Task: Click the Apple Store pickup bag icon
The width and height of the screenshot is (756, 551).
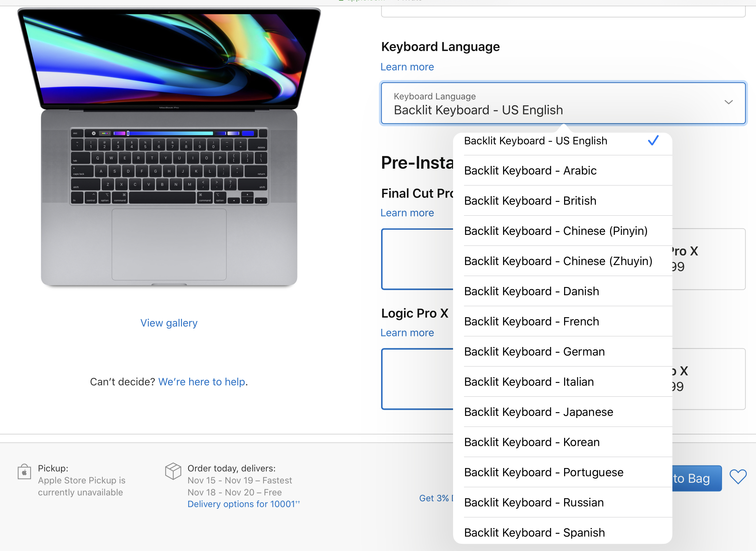Action: pyautogui.click(x=24, y=472)
